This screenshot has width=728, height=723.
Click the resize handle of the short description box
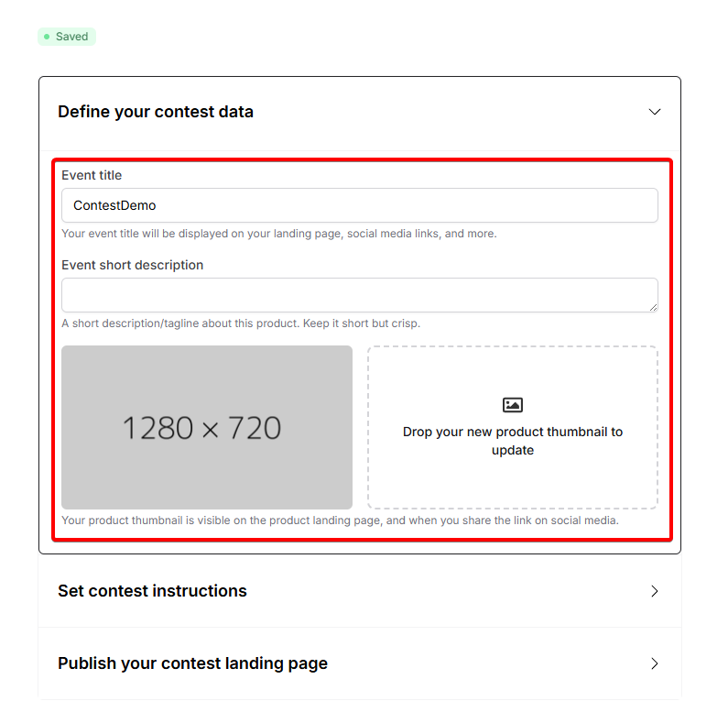tap(652, 306)
